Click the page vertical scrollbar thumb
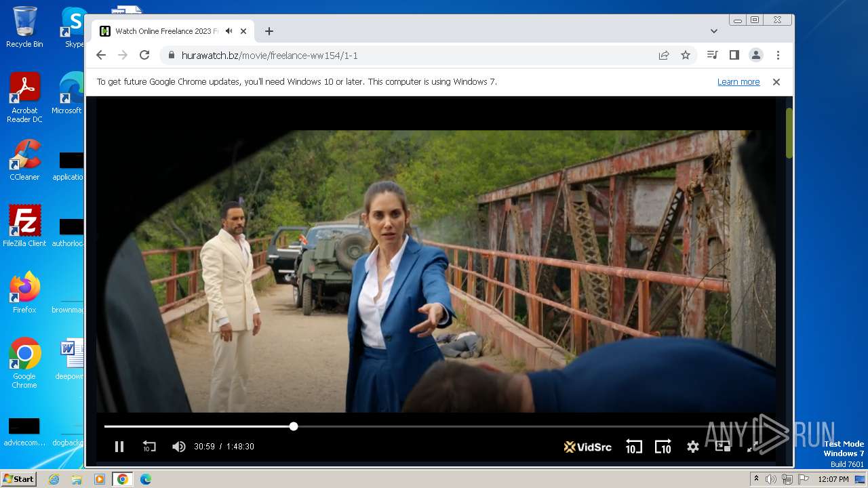The image size is (868, 488). pos(789,132)
